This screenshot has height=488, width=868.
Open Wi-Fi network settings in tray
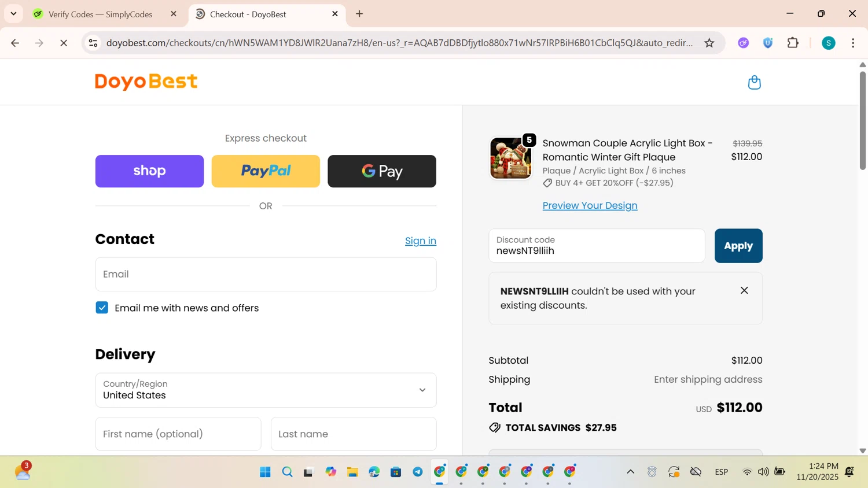(x=747, y=472)
